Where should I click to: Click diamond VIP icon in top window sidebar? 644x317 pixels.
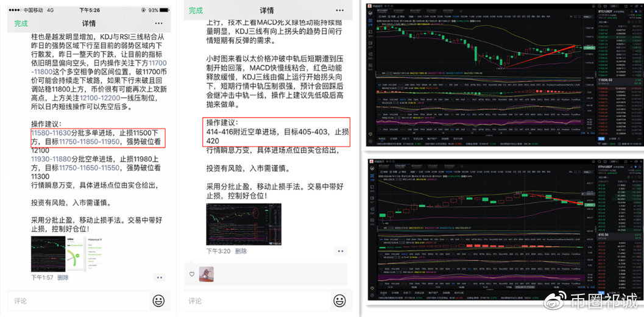[x=370, y=134]
